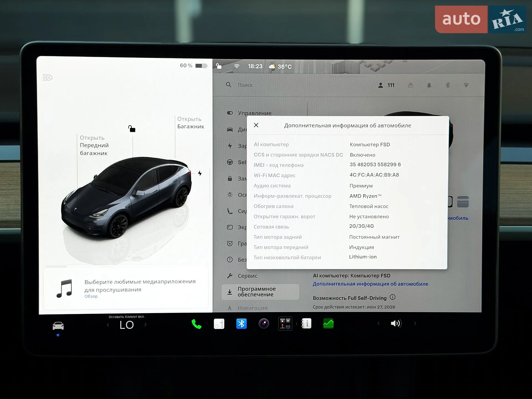Raise the climate temperature with right chevron
532x399 pixels.
[x=145, y=325]
